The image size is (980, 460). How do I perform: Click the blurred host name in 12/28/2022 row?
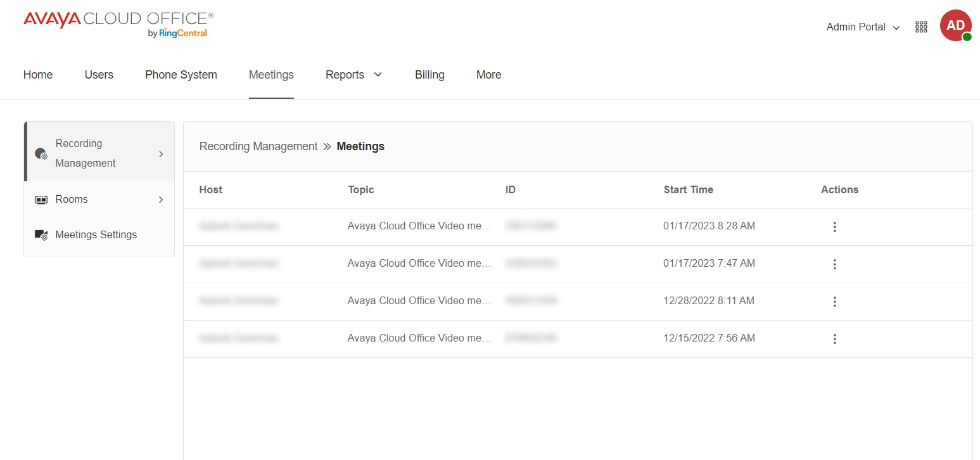pyautogui.click(x=239, y=301)
